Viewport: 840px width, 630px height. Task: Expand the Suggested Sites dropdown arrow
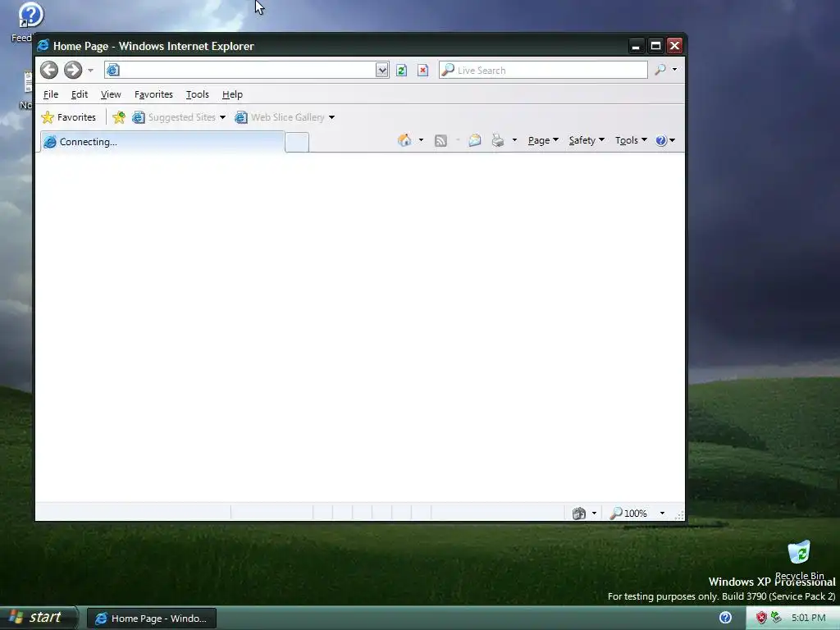[223, 117]
